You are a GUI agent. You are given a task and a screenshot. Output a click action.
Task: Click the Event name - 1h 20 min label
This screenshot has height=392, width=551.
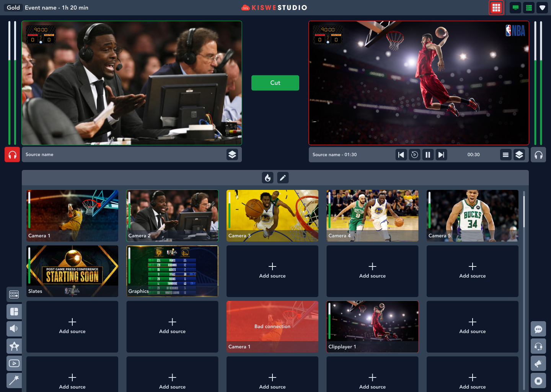57,8
